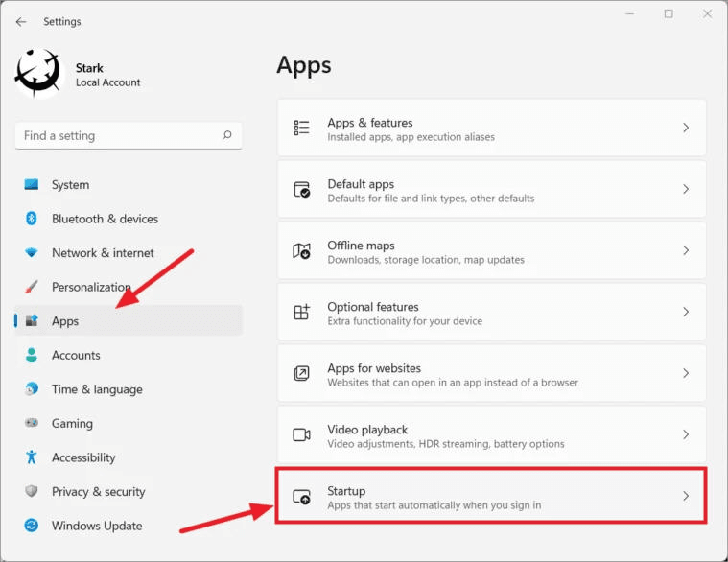Open the Video playback settings card
Image resolution: width=728 pixels, height=562 pixels.
pos(491,435)
